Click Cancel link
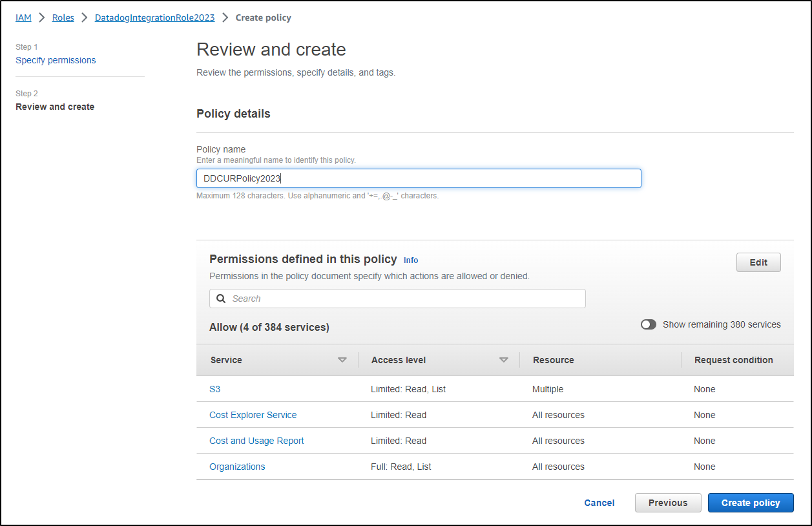Image resolution: width=812 pixels, height=526 pixels. click(599, 503)
